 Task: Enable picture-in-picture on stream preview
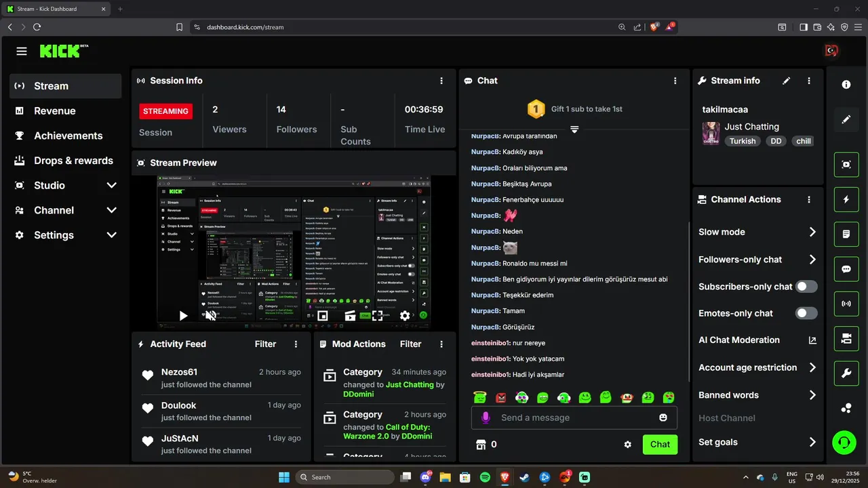coord(323,316)
